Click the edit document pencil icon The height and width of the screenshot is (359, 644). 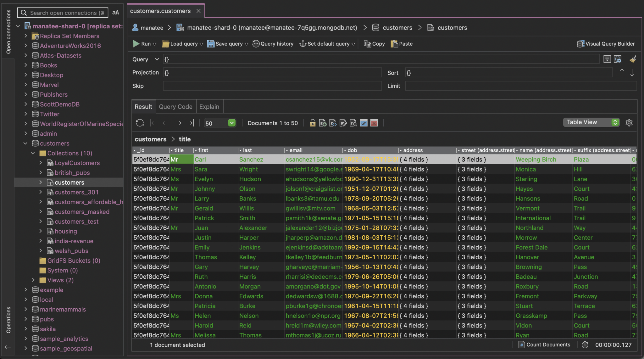point(343,123)
